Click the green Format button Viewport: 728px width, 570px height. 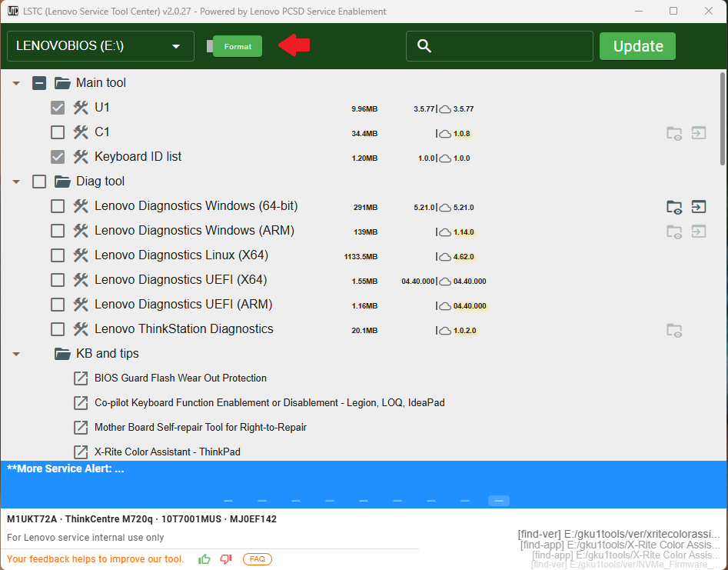click(238, 46)
